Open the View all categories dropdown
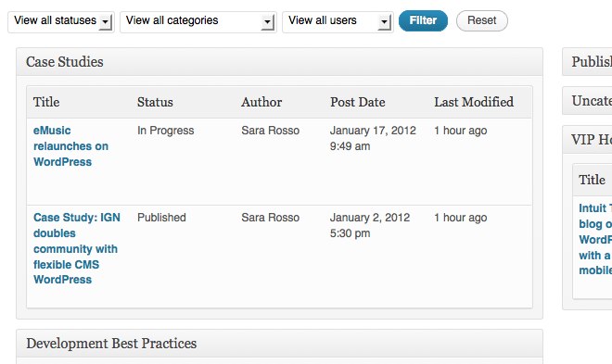The width and height of the screenshot is (612, 364). (198, 22)
